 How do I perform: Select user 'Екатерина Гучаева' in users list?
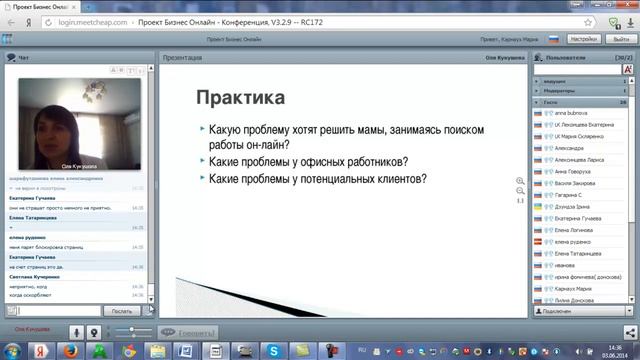point(580,219)
